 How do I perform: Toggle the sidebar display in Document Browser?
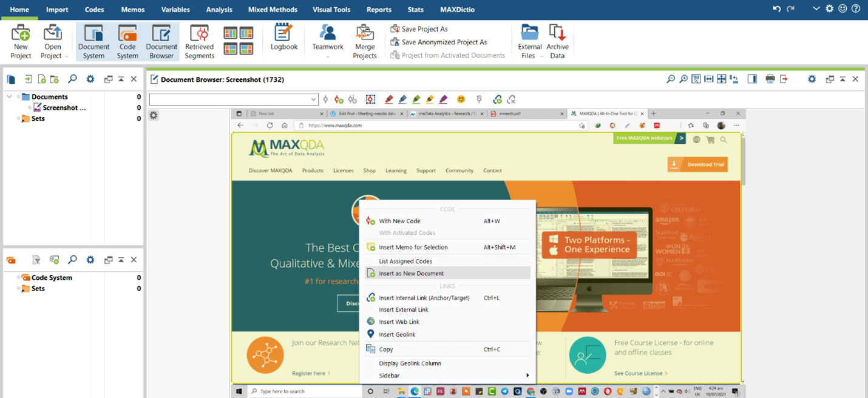[752, 79]
